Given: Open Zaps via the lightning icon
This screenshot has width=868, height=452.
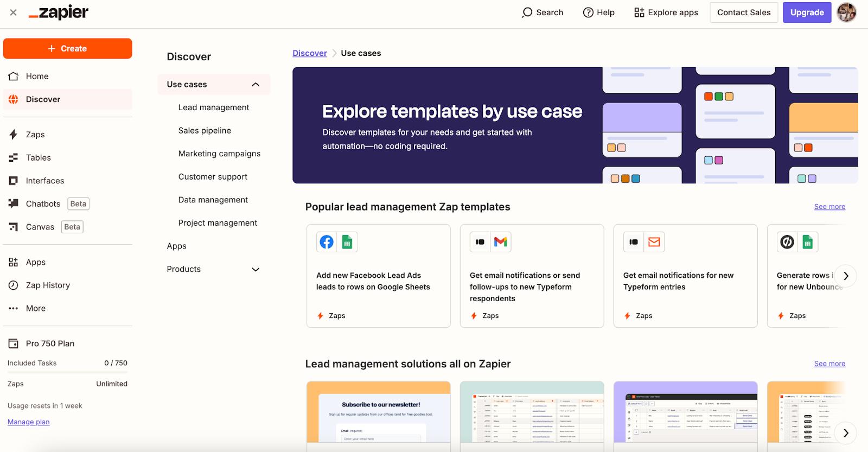Looking at the screenshot, I should 14,135.
